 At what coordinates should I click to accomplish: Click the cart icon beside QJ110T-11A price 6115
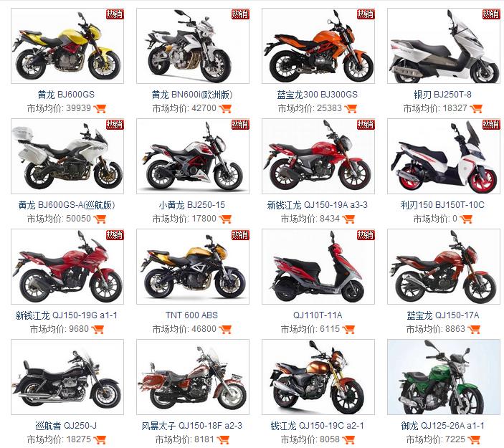(348, 329)
